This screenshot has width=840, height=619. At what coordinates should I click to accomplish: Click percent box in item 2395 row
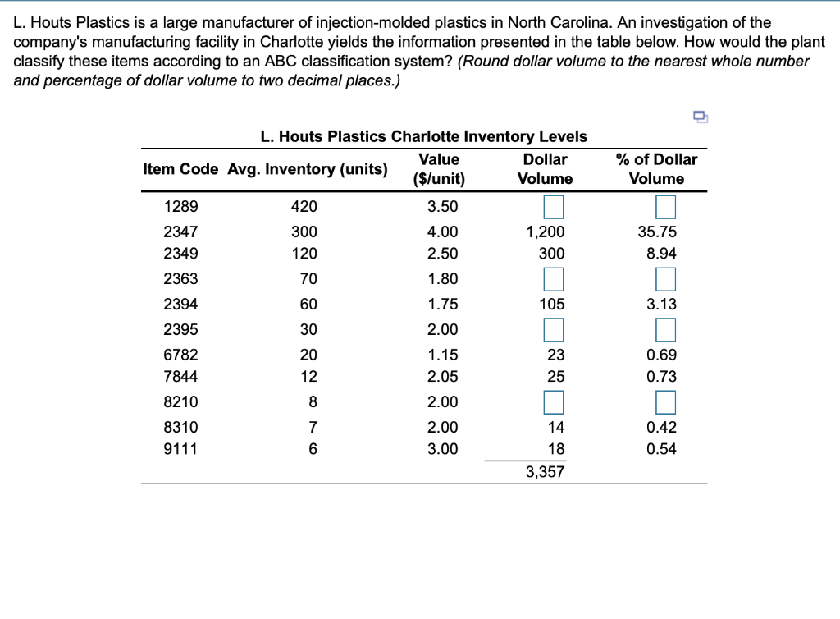[665, 329]
